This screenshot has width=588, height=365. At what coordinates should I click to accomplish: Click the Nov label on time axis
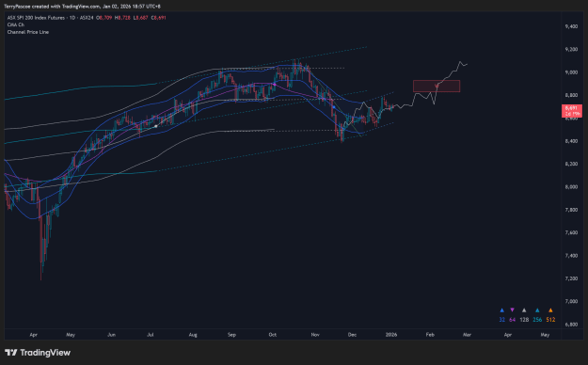pyautogui.click(x=315, y=335)
